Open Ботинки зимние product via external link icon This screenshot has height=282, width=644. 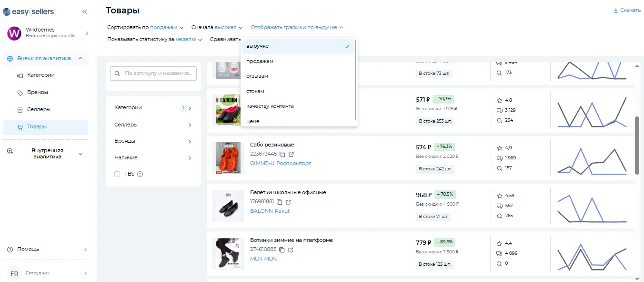[291, 250]
